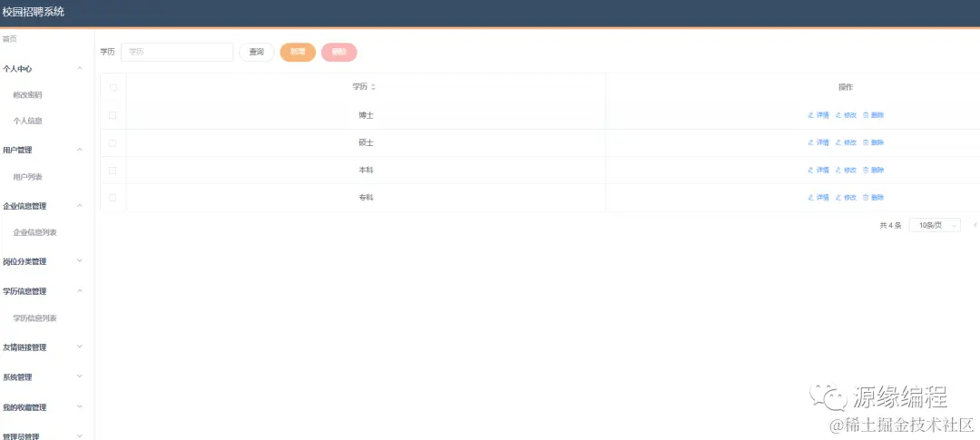Click the orange 新增 button

299,52
